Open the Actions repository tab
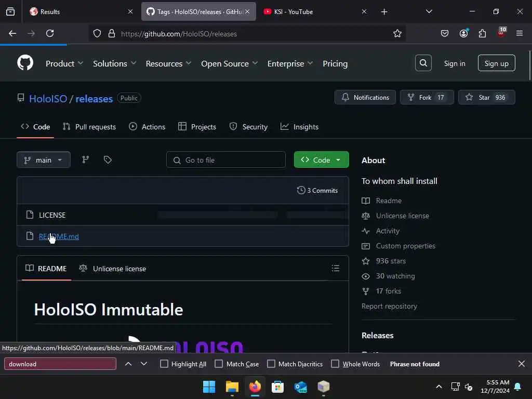The height and width of the screenshot is (399, 532). [147, 127]
